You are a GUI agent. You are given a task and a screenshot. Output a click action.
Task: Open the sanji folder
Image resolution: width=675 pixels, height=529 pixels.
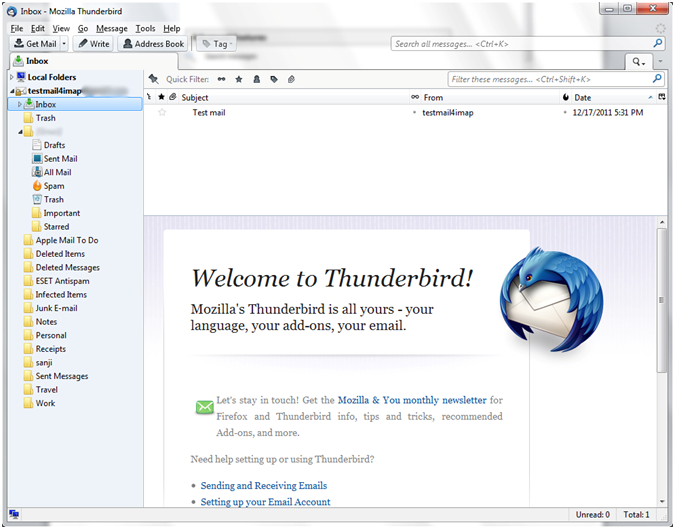click(44, 362)
